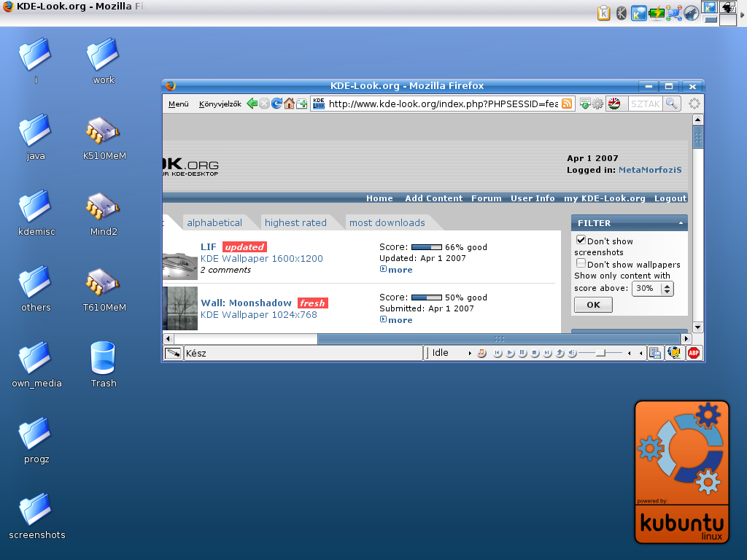The width and height of the screenshot is (747, 560).
Task: Click Home in the site navigation
Action: 379,198
